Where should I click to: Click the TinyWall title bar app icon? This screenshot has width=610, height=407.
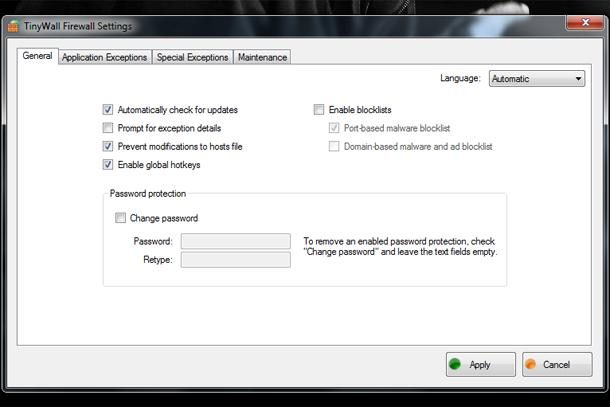tap(13, 26)
